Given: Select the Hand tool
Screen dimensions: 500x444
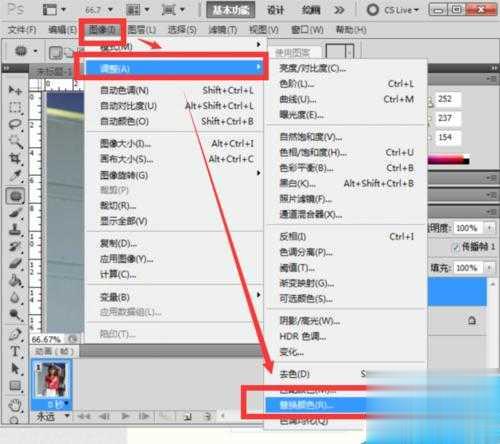Looking at the screenshot, I should click(15, 405).
